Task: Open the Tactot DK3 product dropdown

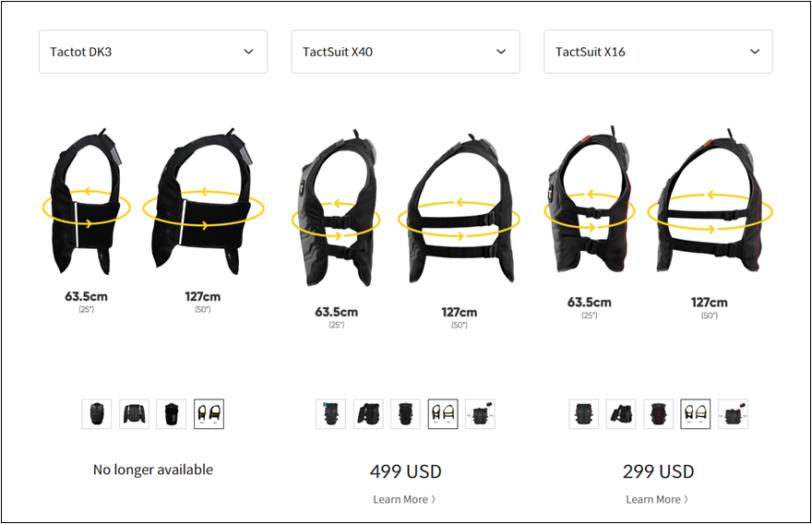Action: [153, 52]
